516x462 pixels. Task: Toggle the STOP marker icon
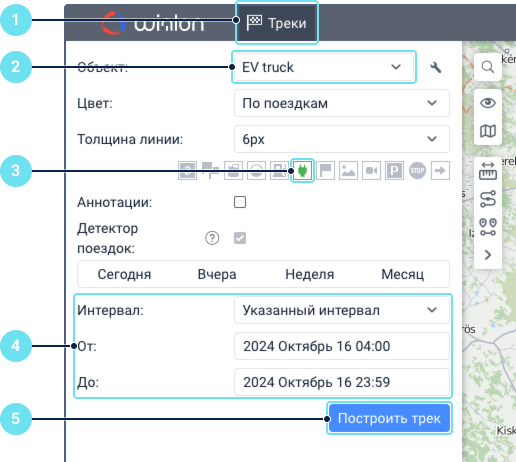(417, 171)
